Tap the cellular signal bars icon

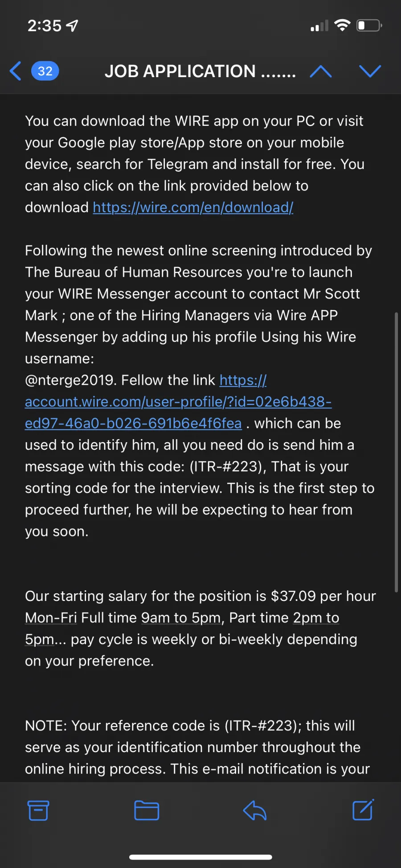pyautogui.click(x=319, y=26)
